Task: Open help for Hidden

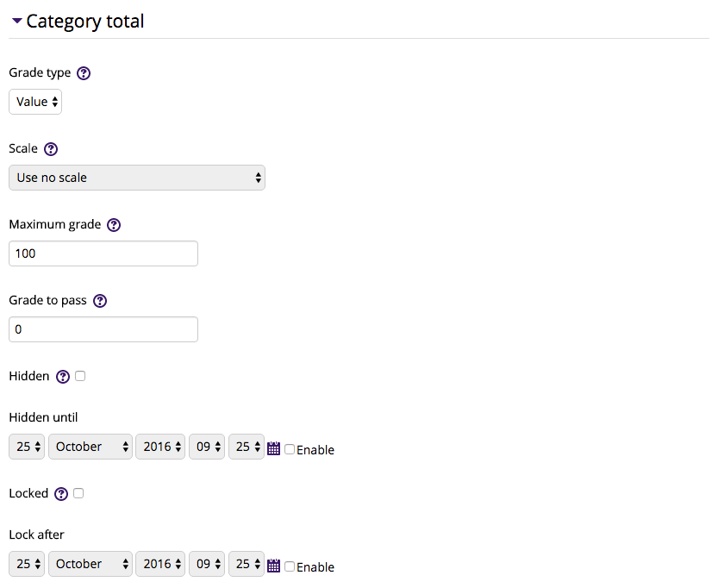Action: click(x=63, y=377)
